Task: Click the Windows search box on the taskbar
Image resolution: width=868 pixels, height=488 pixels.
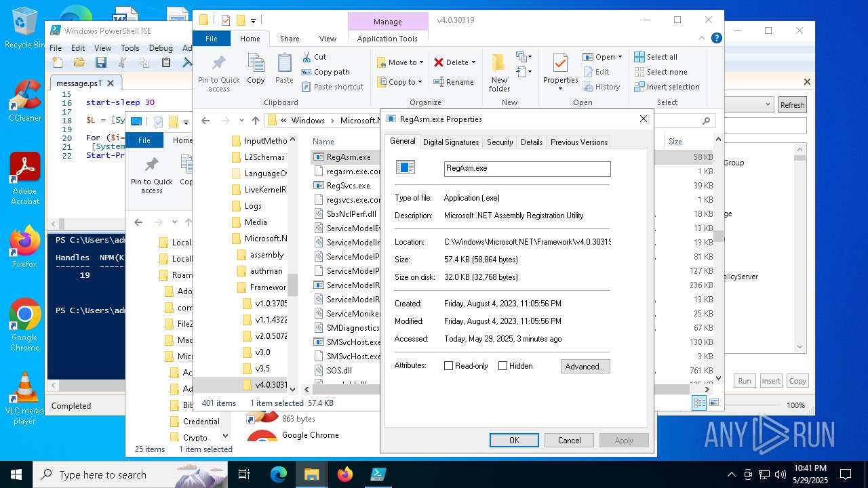Action: point(130,474)
